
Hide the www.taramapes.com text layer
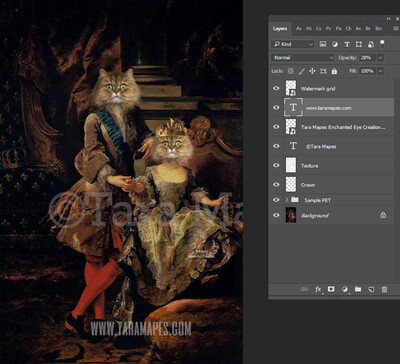[x=276, y=108]
